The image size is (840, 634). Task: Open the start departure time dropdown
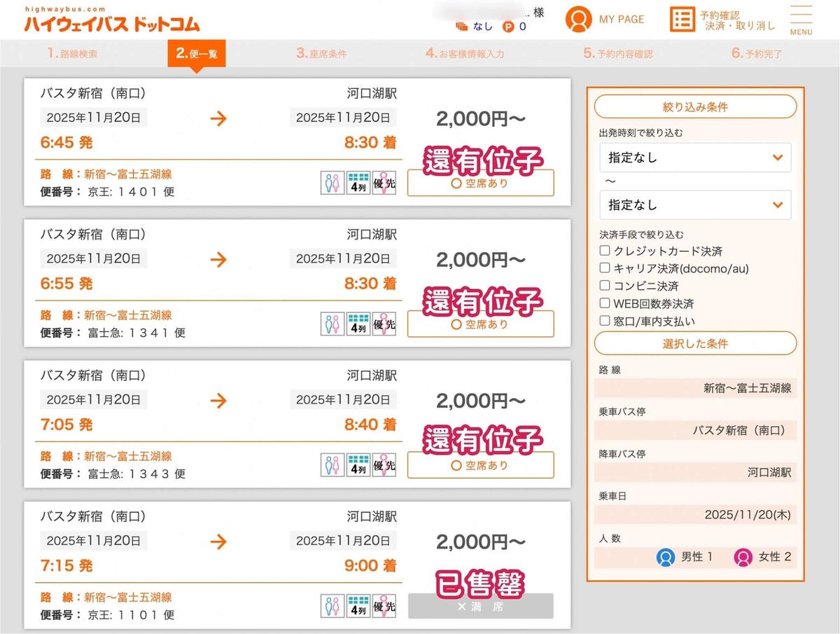695,158
